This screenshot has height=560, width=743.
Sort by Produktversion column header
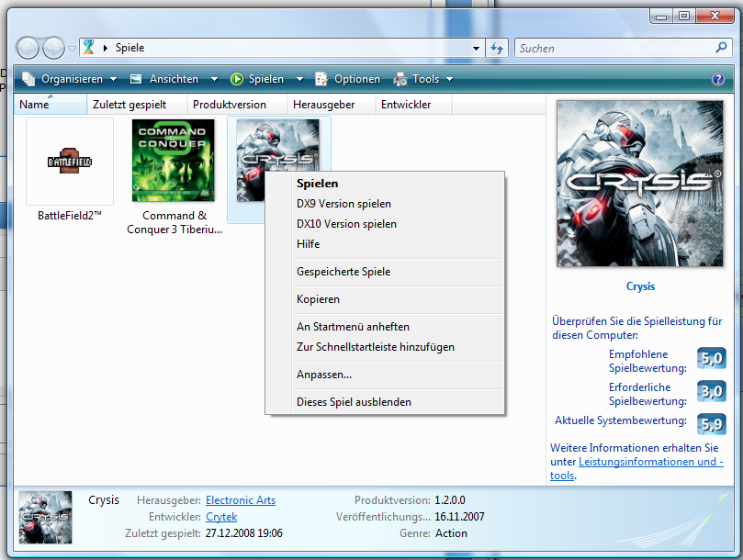(x=237, y=105)
